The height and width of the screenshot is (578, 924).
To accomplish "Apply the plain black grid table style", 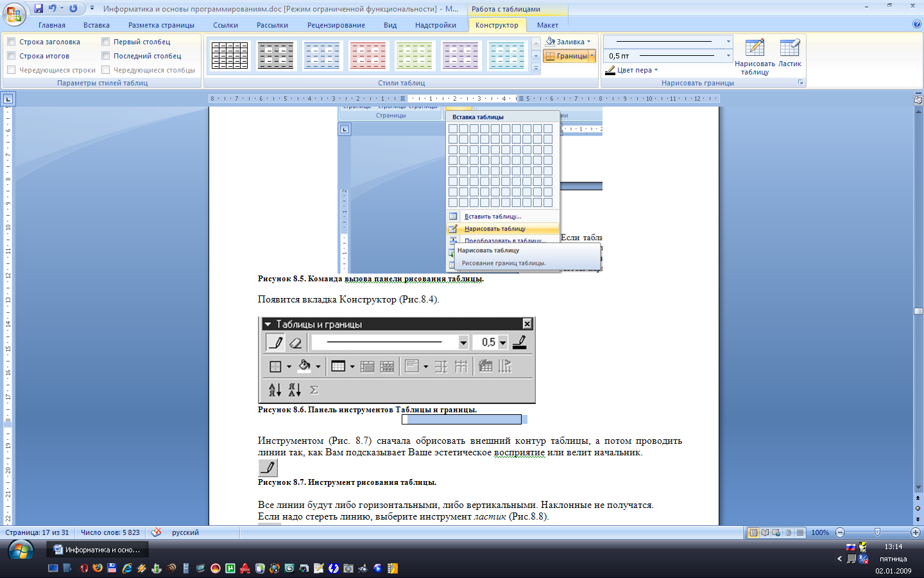I will tap(229, 56).
